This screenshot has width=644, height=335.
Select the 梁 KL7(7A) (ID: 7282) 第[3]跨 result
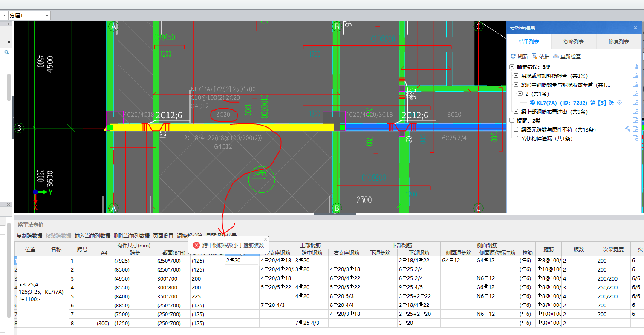572,103
